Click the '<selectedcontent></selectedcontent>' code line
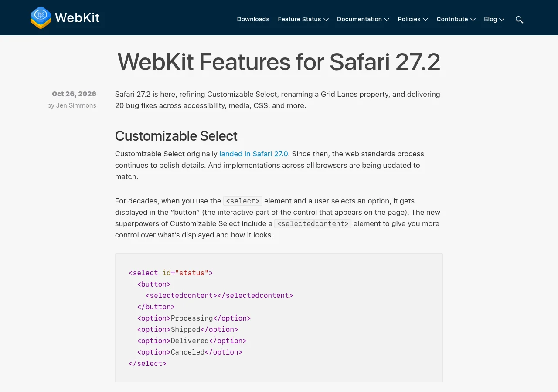The height and width of the screenshot is (392, 558). tap(219, 296)
